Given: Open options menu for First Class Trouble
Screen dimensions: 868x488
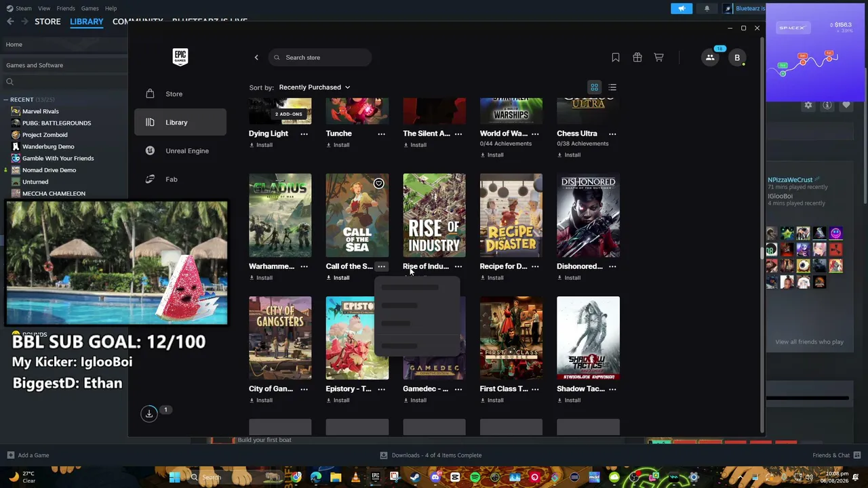Looking at the screenshot, I should [x=535, y=389].
